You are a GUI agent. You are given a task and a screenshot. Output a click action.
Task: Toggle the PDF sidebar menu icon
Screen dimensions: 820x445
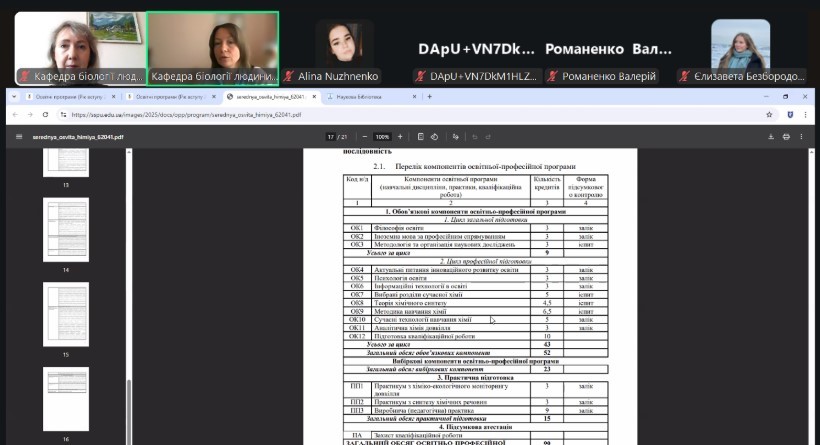click(18, 137)
